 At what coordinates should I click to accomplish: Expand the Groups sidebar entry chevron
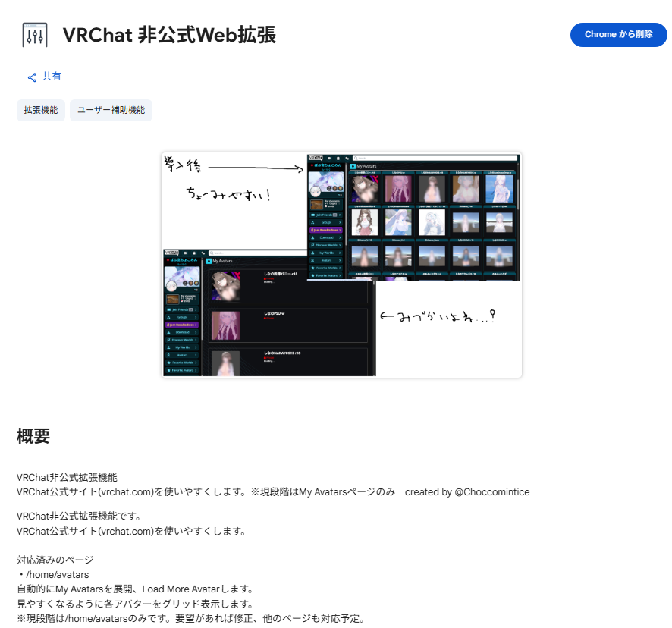click(340, 222)
